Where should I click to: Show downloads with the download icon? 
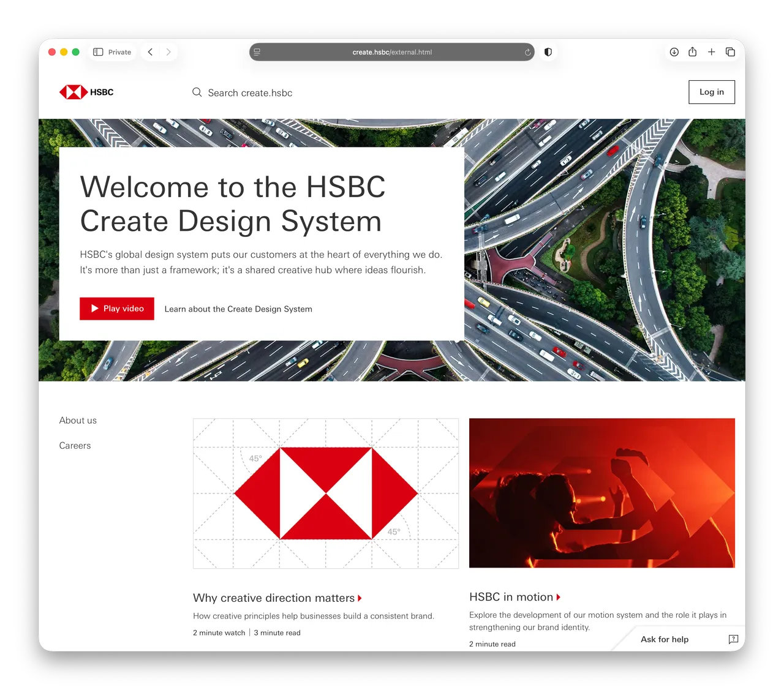pos(674,52)
